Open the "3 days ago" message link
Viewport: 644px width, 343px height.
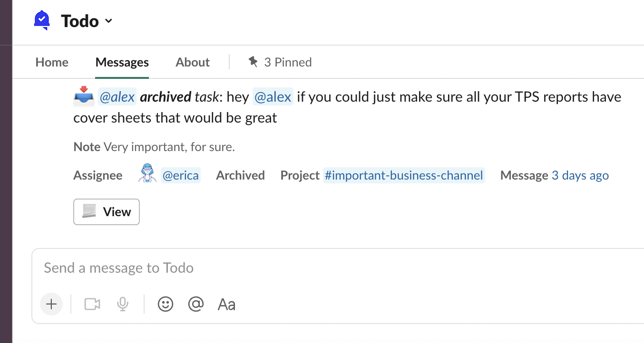[x=580, y=175]
